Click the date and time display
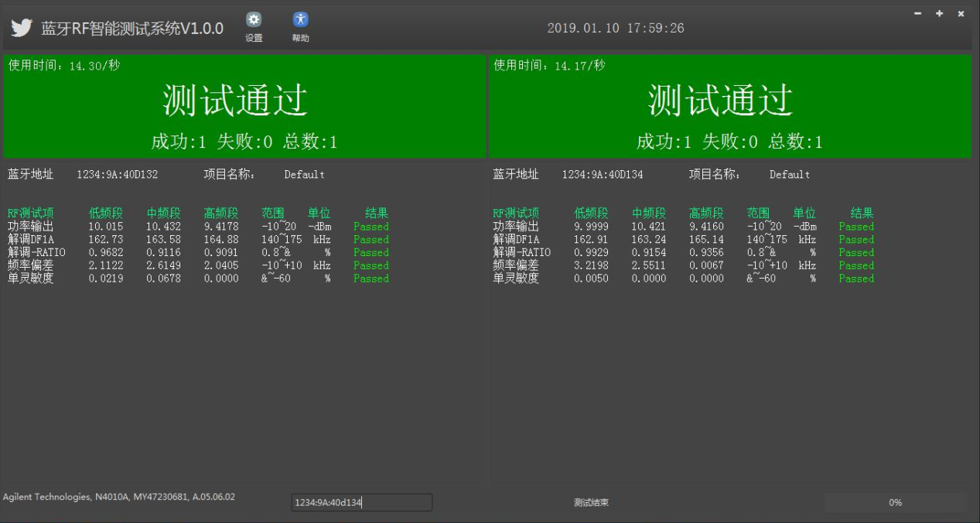The height and width of the screenshot is (523, 980). [615, 29]
